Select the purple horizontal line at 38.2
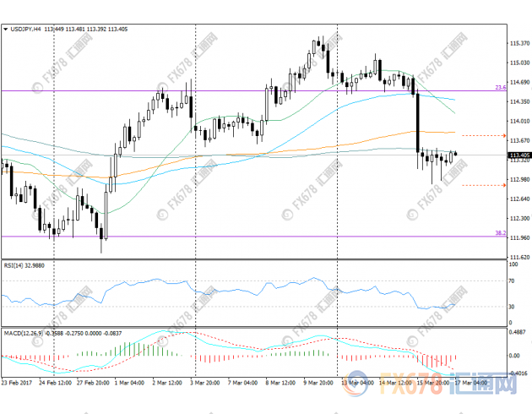This screenshot has height=414, width=532. coord(253,236)
